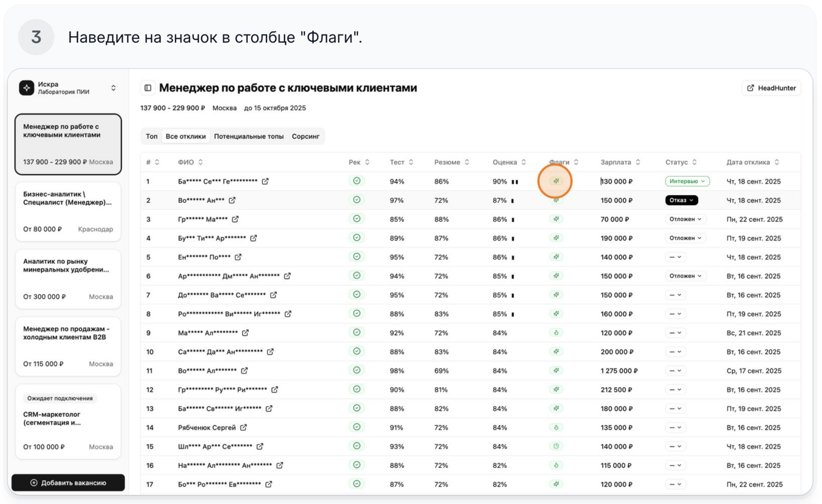Open Отказ status dropdown
This screenshot has height=504, width=822.
pyautogui.click(x=681, y=200)
